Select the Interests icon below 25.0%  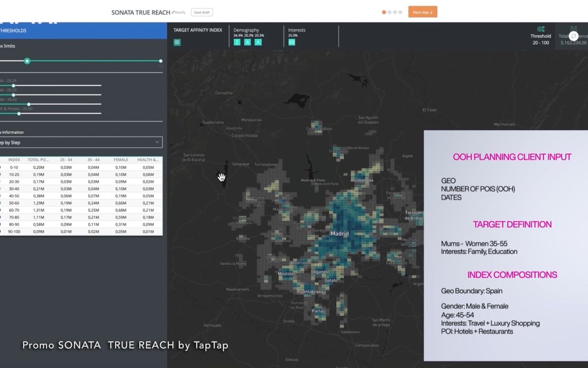[292, 42]
